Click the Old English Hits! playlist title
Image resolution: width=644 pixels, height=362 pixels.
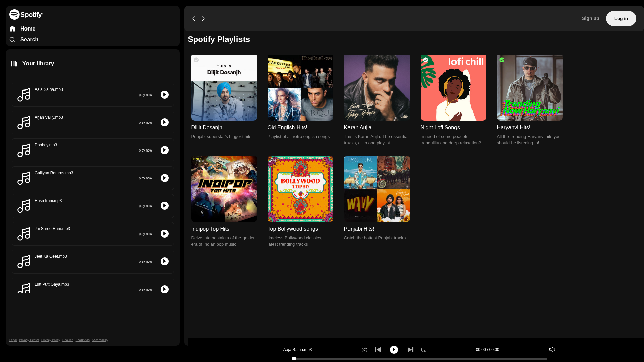(287, 128)
